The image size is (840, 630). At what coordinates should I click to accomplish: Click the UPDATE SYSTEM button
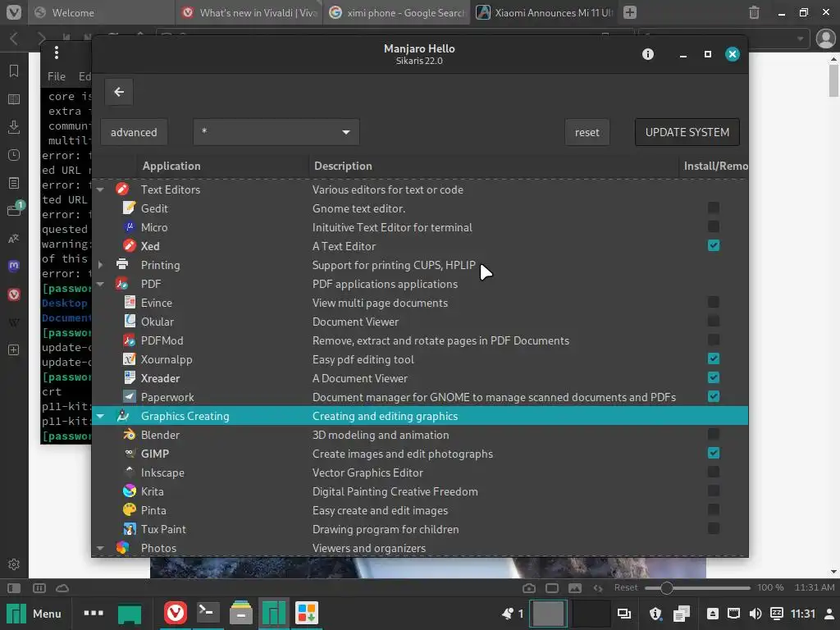[687, 132]
